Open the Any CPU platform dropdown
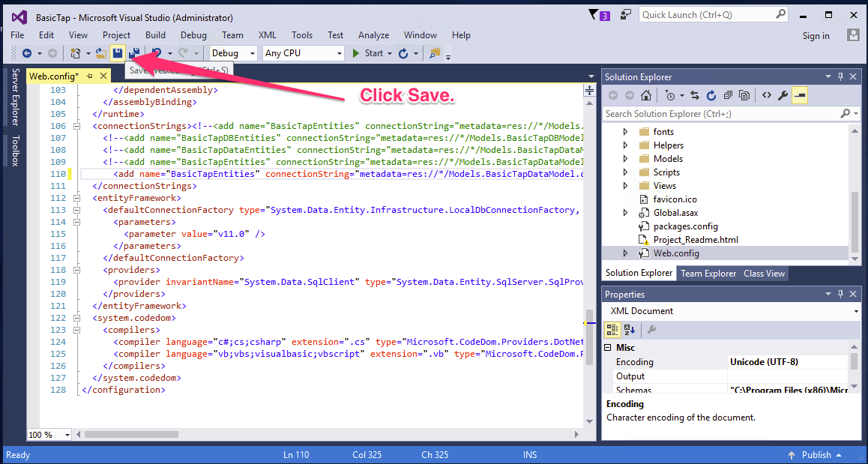Viewport: 868px width, 464px height. tap(303, 53)
